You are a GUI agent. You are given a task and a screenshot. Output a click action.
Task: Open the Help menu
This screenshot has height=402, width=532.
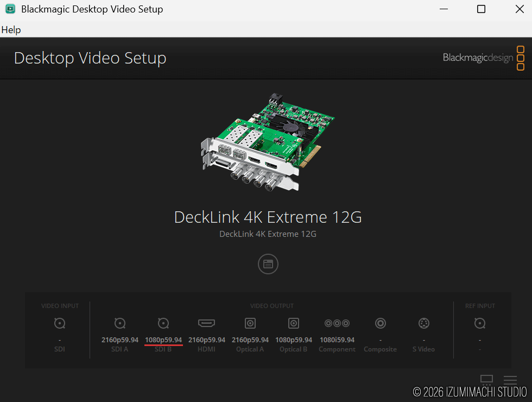point(11,30)
